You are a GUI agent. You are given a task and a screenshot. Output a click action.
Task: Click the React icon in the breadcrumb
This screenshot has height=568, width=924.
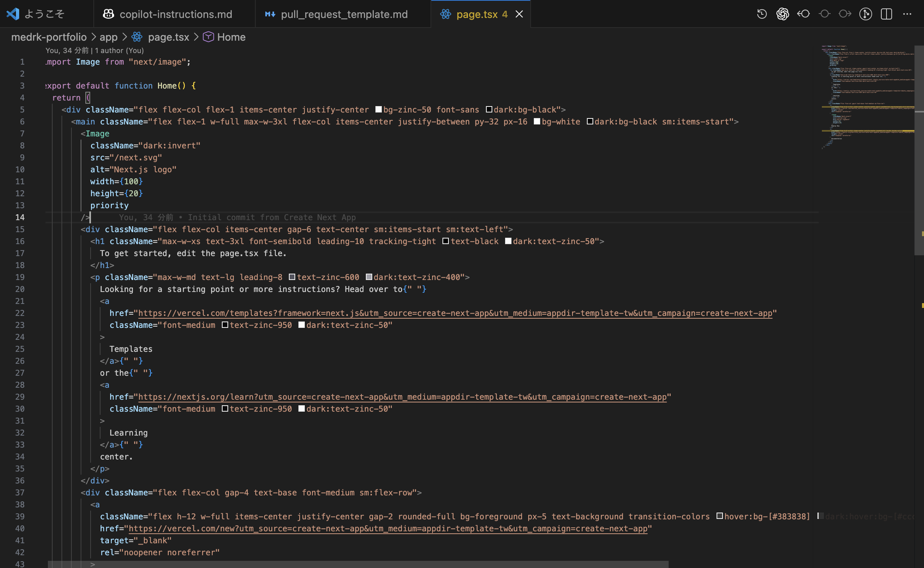click(137, 37)
